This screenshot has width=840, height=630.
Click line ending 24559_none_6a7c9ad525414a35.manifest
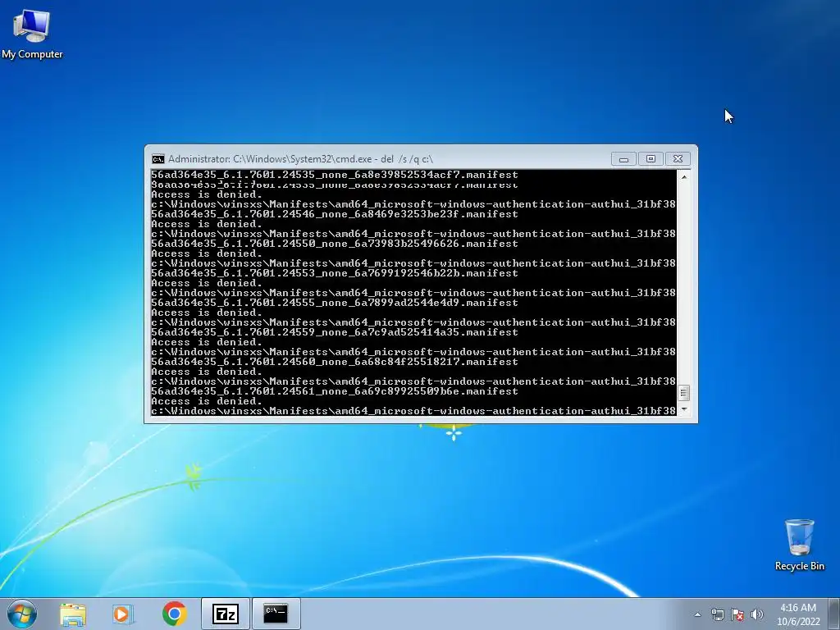(x=335, y=332)
